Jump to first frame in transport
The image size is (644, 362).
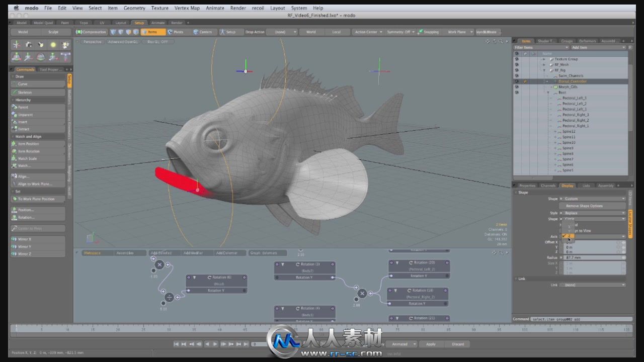177,344
